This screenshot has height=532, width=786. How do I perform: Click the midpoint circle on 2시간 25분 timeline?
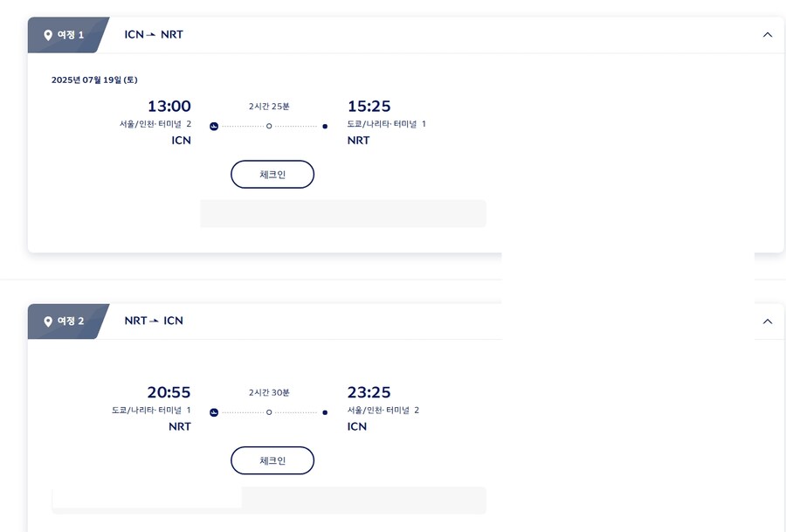pos(269,127)
